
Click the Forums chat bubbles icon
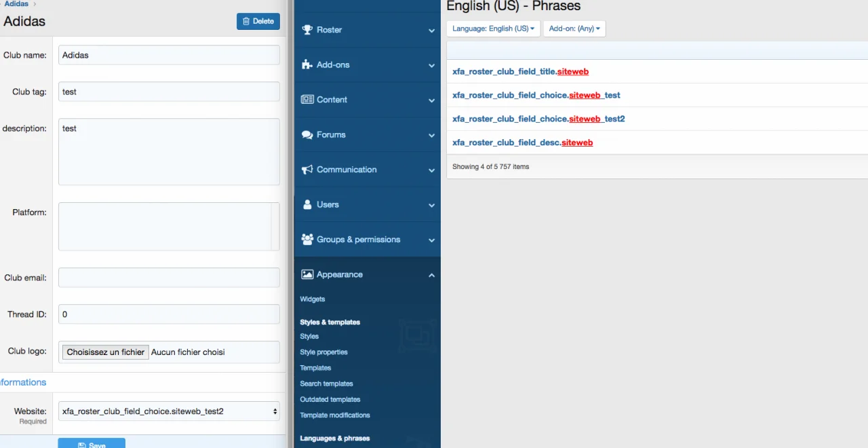(307, 135)
